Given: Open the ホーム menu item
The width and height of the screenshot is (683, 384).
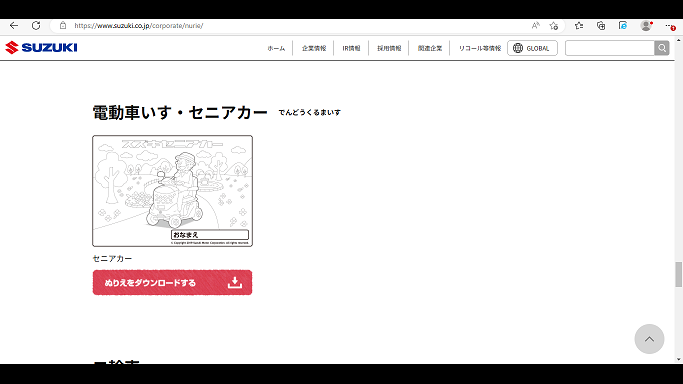Looking at the screenshot, I should 276,48.
